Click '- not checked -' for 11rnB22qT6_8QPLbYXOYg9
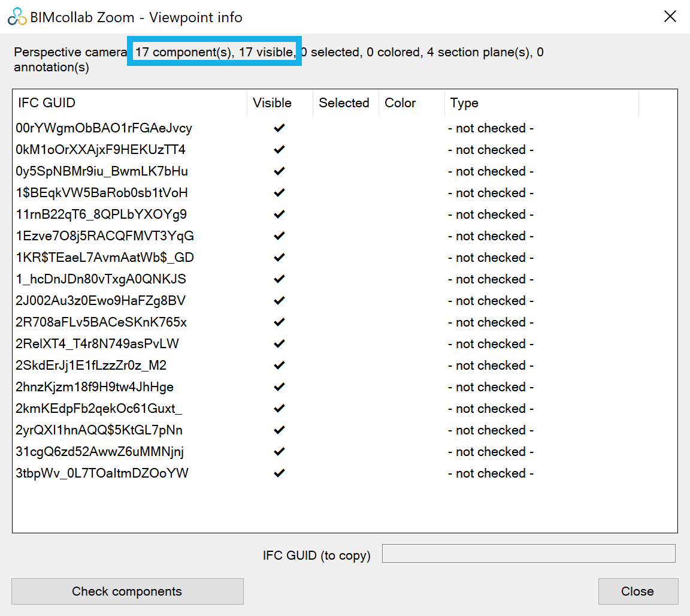The height and width of the screenshot is (616, 690). (x=491, y=215)
